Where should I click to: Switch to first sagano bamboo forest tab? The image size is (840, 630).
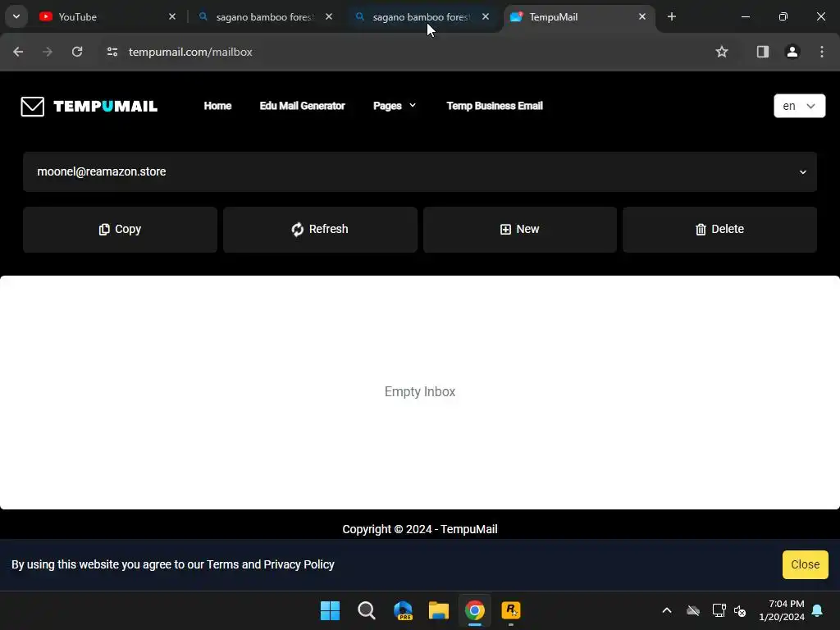click(x=263, y=16)
